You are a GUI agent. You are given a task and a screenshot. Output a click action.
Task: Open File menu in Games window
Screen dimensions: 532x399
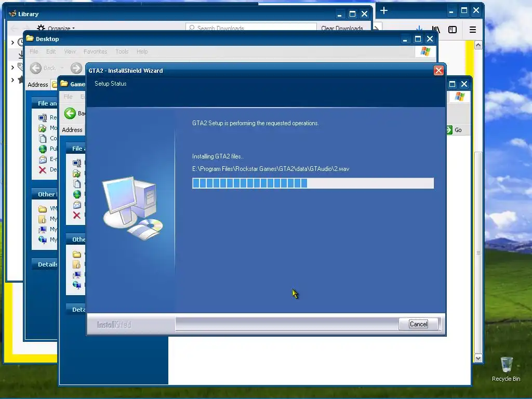coord(68,97)
